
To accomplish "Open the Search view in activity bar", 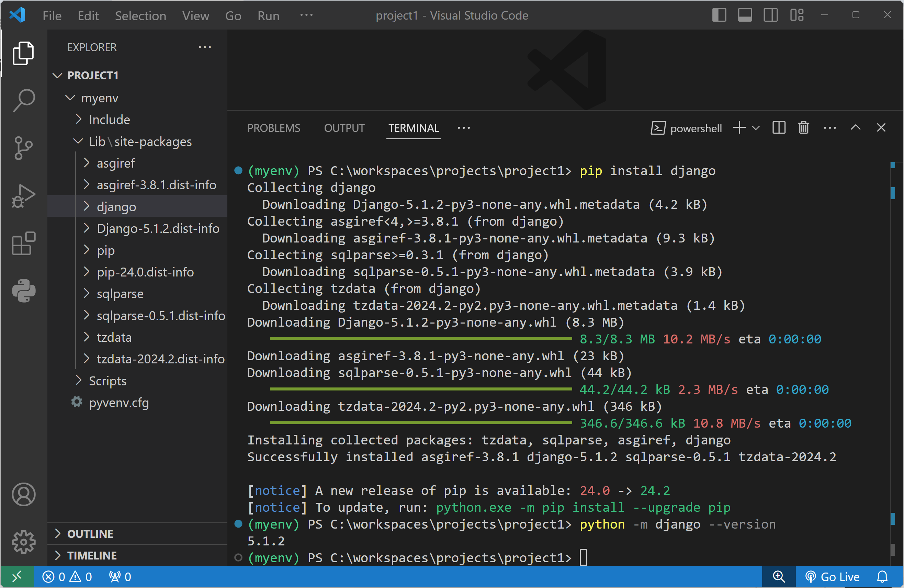I will [24, 100].
